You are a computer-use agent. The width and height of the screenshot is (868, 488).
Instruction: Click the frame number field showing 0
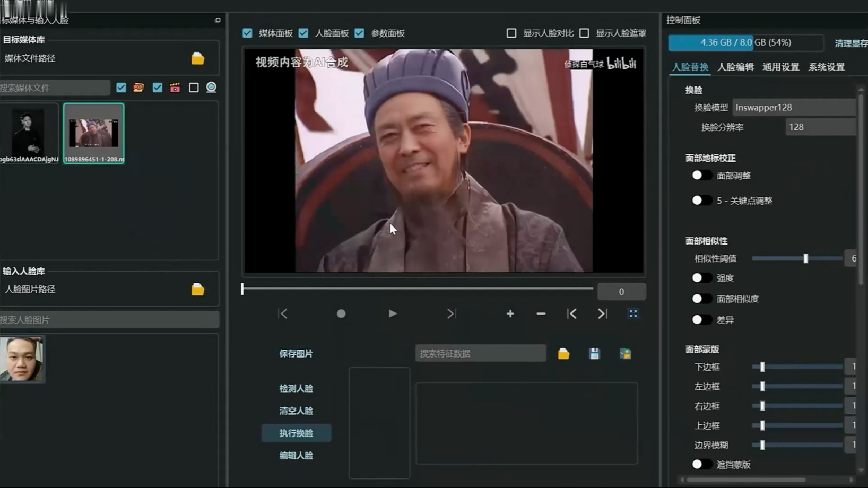621,291
